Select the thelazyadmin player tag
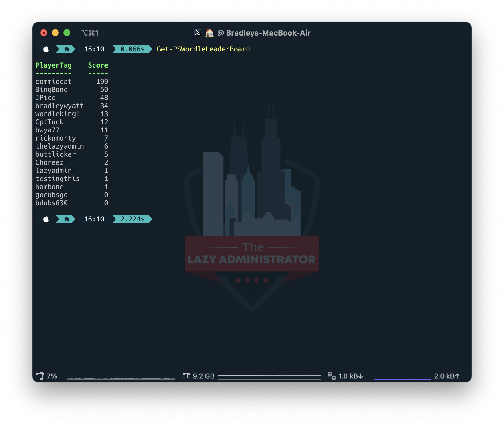Screen dimensions: 504x425 [x=60, y=146]
